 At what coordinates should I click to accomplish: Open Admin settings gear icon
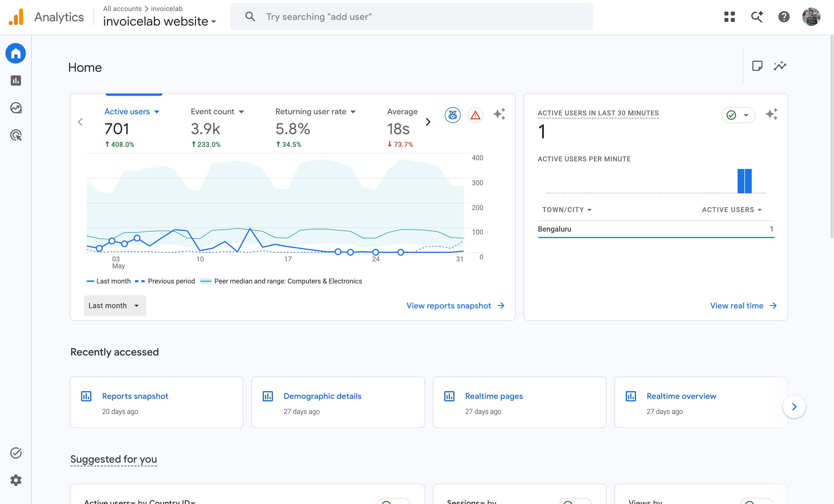coord(16,480)
